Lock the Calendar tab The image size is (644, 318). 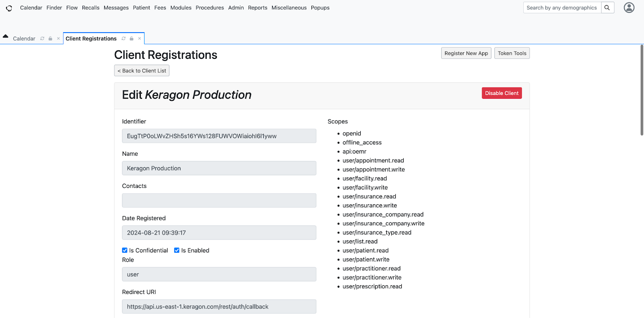click(x=50, y=39)
